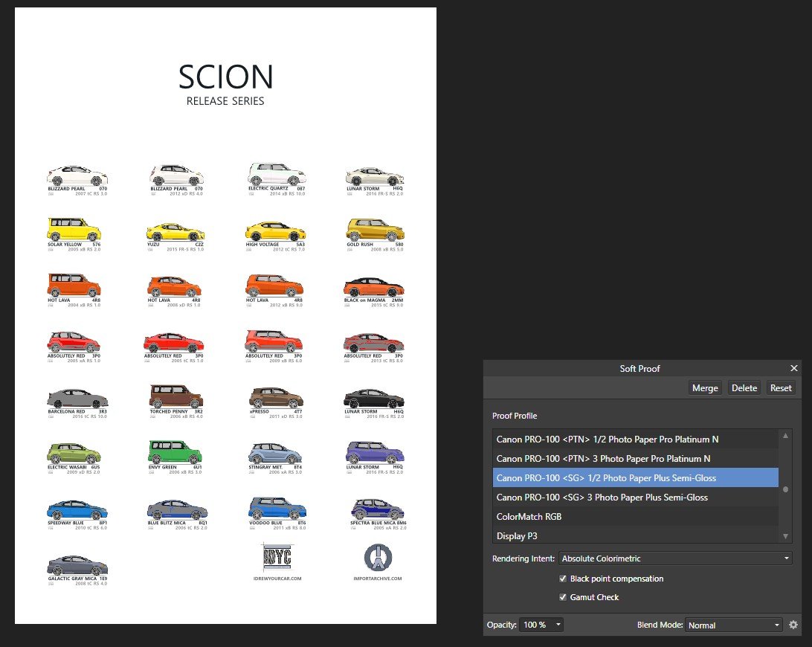The width and height of the screenshot is (812, 647).
Task: Click the IDYC logo on the poster
Action: pos(277,557)
